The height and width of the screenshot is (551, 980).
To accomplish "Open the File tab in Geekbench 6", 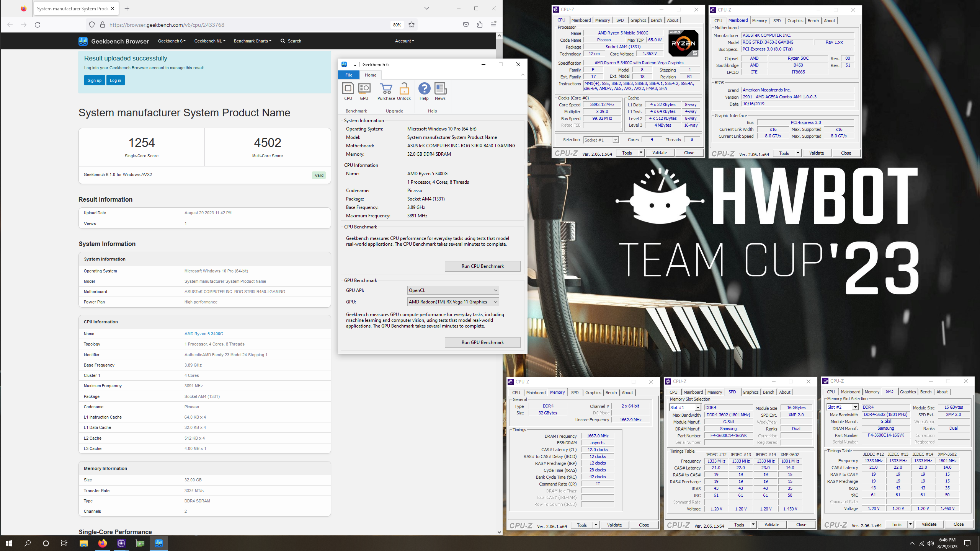I will click(349, 75).
